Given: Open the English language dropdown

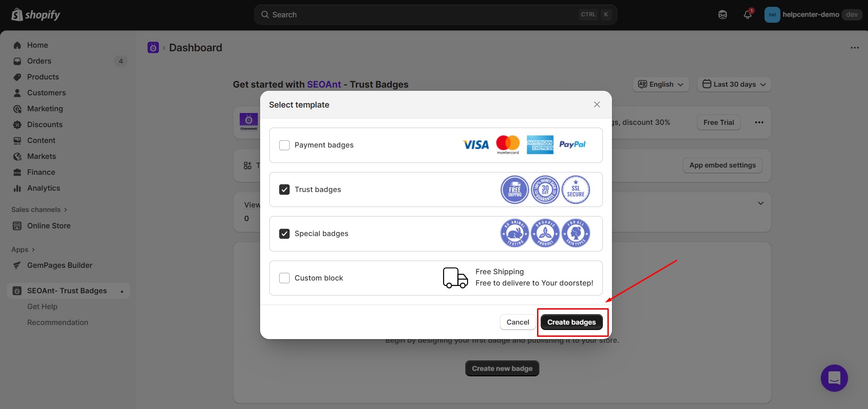Looking at the screenshot, I should pos(661,84).
